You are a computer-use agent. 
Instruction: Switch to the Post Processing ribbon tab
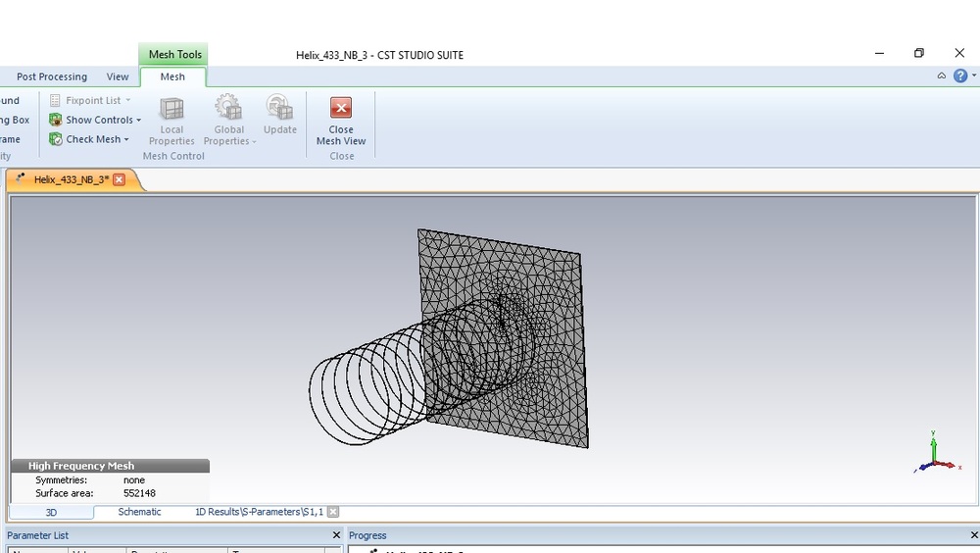[52, 76]
